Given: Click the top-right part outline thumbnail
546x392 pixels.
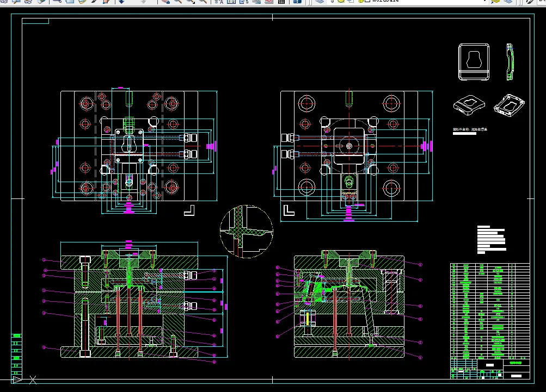Looking at the screenshot, I should coord(510,61).
